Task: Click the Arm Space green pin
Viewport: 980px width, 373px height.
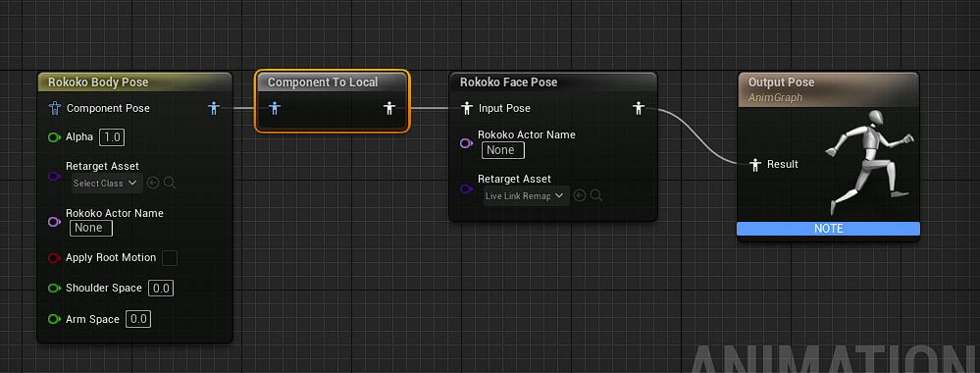Action: coord(54,319)
